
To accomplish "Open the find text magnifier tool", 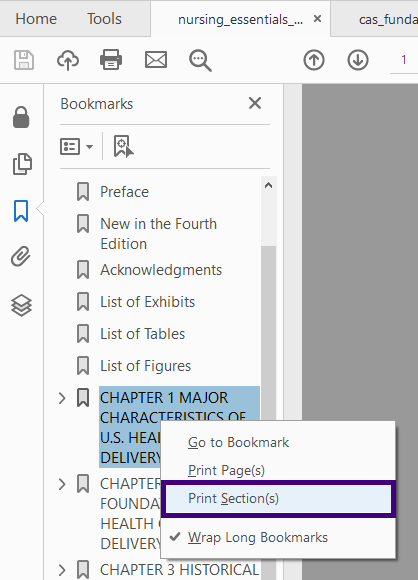I will (200, 61).
